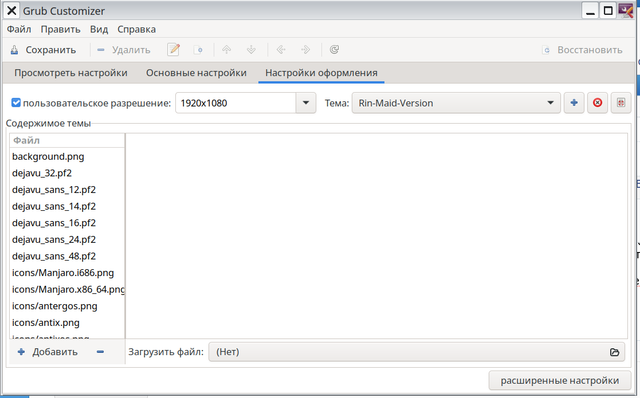
Task: Select dejavu_sans_12.pf2 in the list
Action: click(67, 190)
